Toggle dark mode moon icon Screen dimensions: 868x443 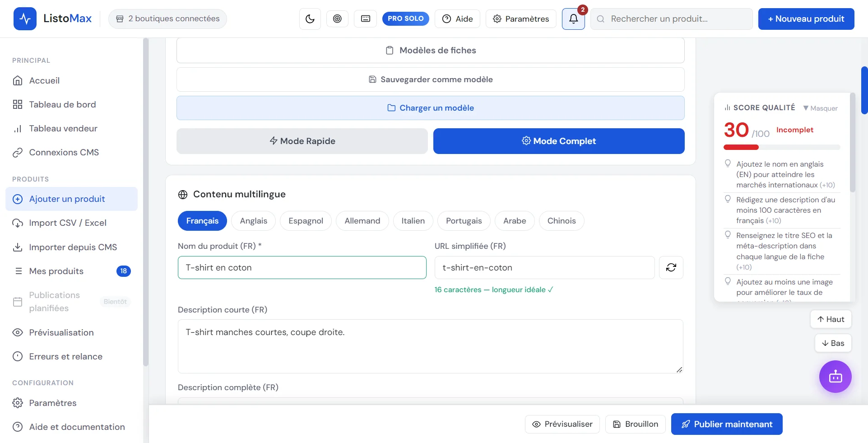click(x=310, y=19)
